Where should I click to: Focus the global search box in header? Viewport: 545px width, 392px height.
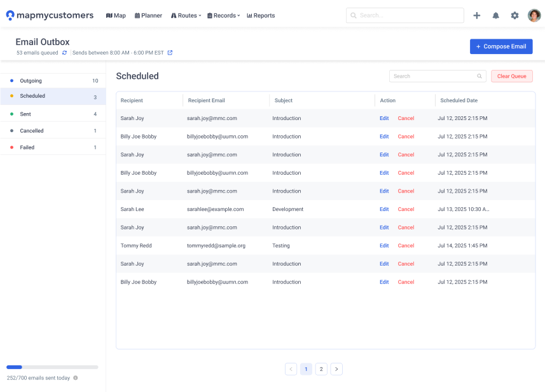point(405,15)
